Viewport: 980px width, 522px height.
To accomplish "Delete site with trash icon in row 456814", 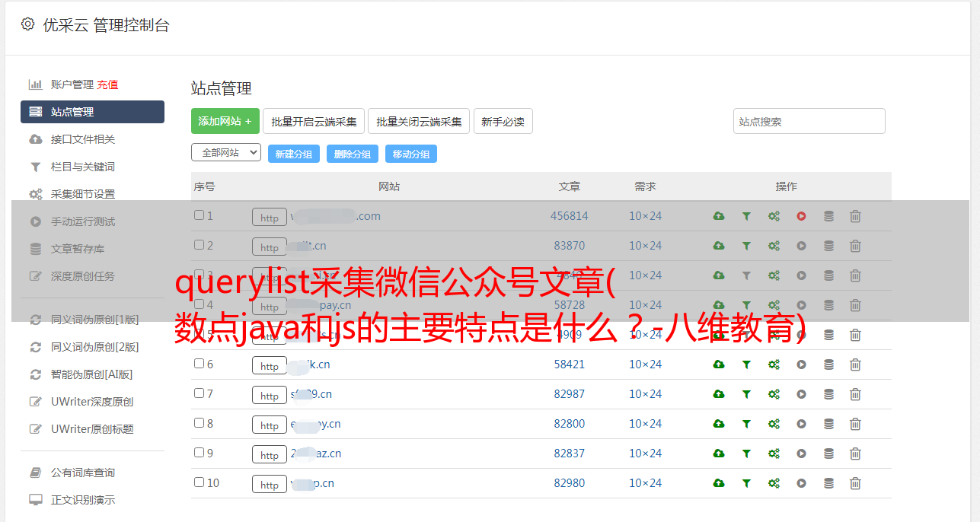I will tap(855, 216).
